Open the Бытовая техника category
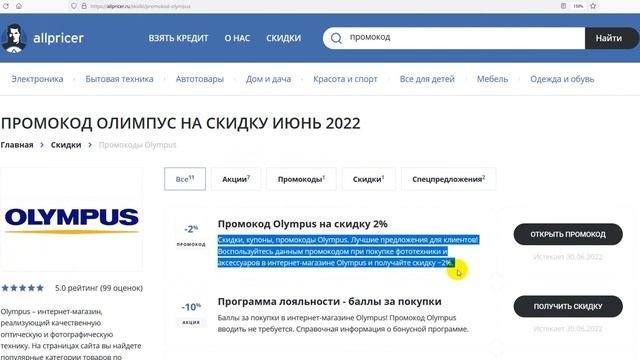This screenshot has height=360, width=640. (119, 79)
